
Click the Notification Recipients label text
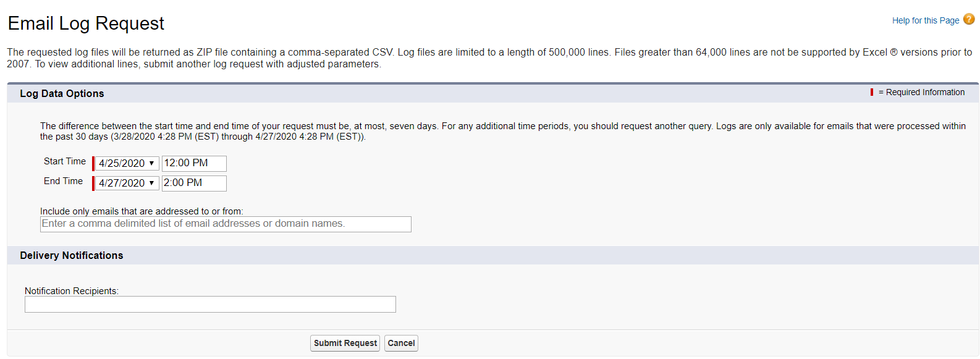tap(72, 291)
